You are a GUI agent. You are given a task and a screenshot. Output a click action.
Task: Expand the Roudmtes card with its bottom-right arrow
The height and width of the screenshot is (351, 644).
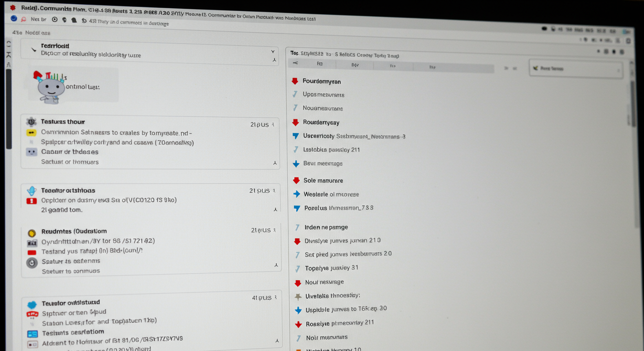pyautogui.click(x=276, y=265)
